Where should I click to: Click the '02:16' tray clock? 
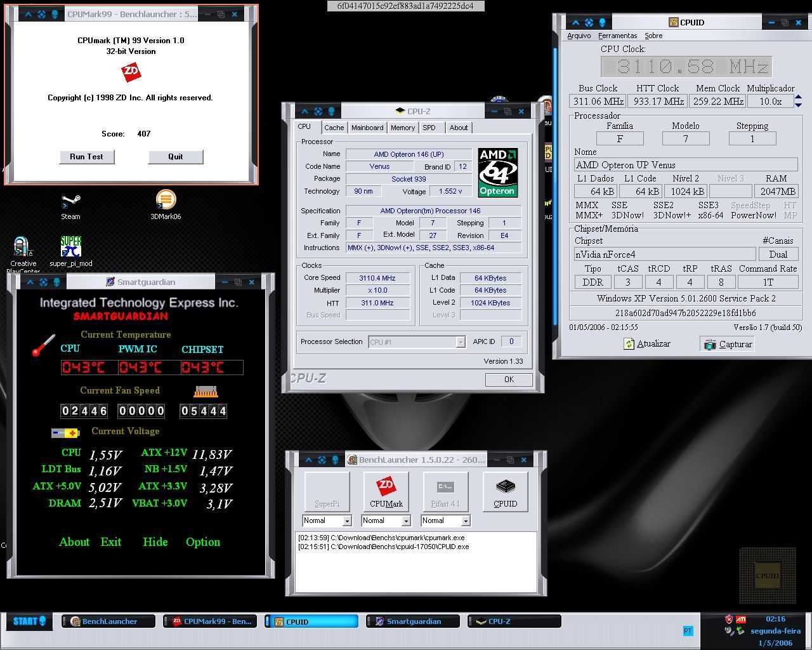point(775,619)
